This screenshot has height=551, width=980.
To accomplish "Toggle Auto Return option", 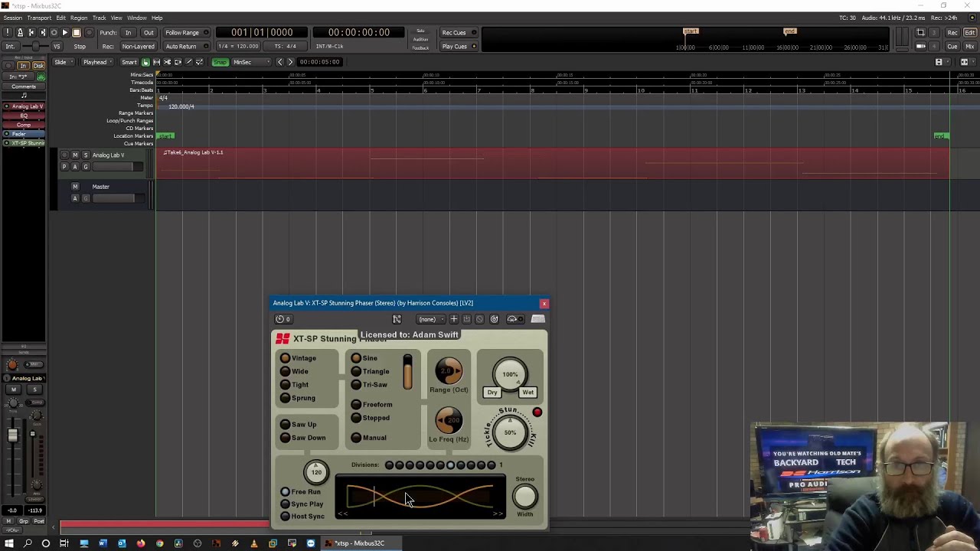I will (x=186, y=46).
